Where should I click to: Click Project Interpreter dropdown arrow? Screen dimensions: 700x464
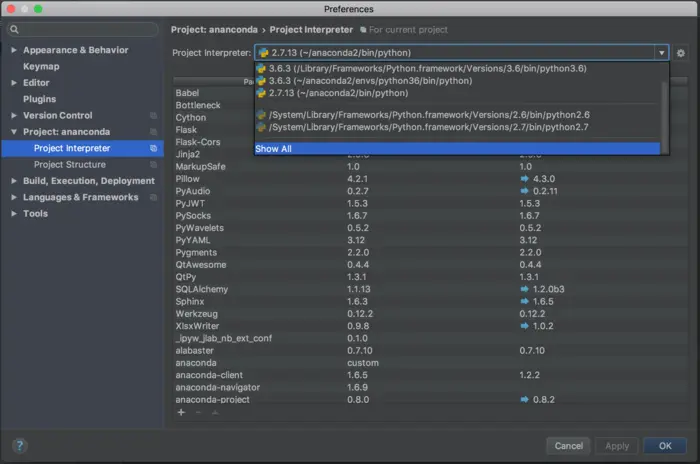[662, 53]
